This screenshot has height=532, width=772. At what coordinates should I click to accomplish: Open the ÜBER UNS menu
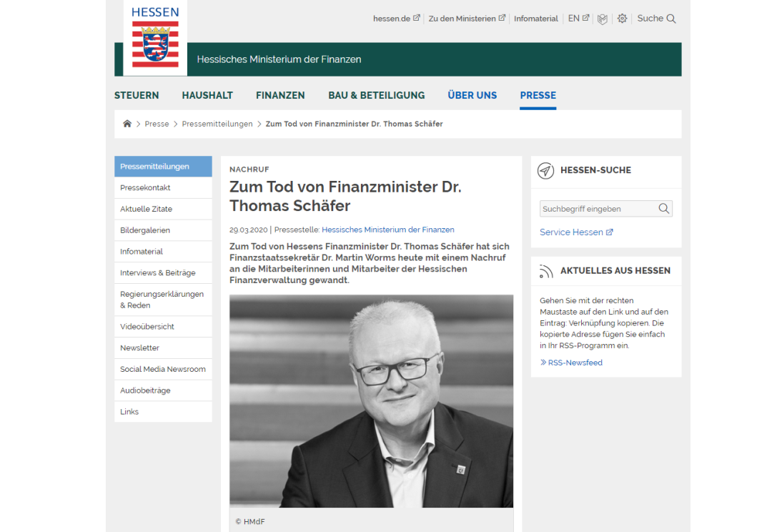point(472,95)
